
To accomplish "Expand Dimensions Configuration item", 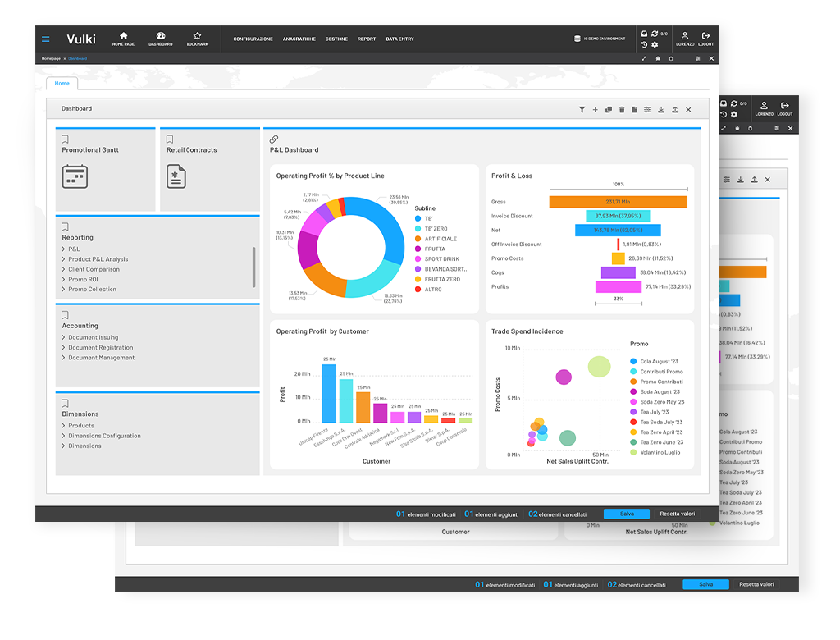I will coord(104,436).
